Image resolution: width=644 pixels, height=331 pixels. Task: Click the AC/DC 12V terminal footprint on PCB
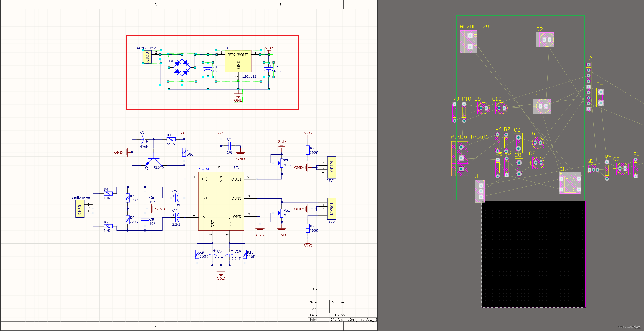pos(468,41)
